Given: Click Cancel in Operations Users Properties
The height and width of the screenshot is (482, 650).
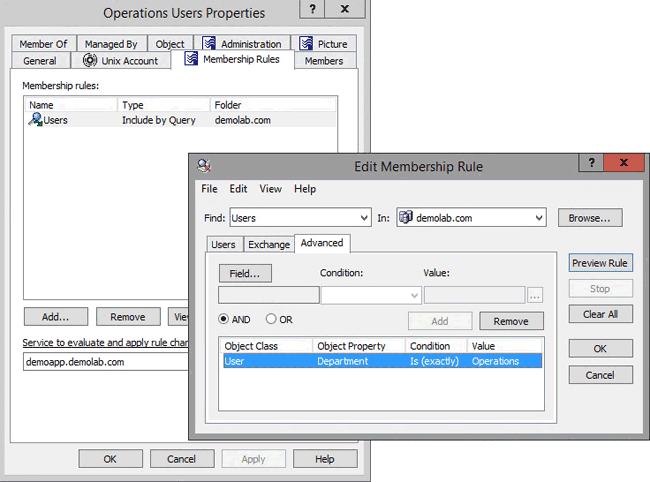Looking at the screenshot, I should (x=182, y=459).
